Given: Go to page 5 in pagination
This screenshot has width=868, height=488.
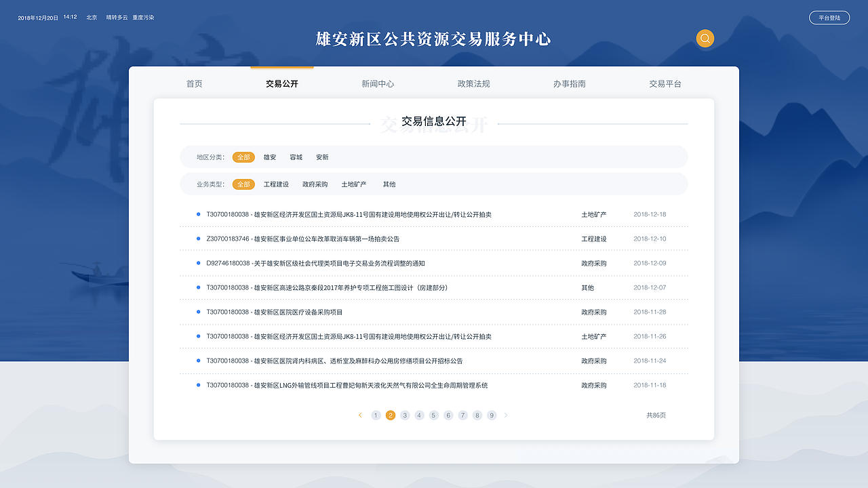Looking at the screenshot, I should click(433, 415).
